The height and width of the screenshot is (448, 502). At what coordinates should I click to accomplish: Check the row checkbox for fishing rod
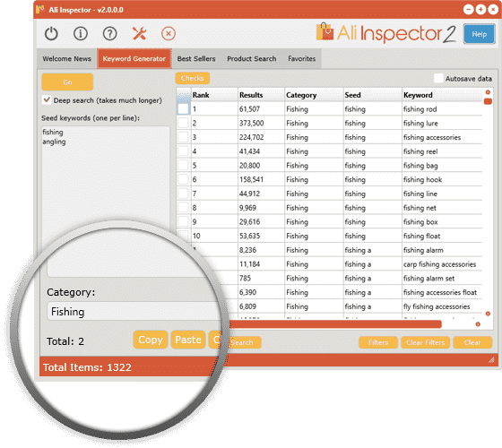[184, 108]
